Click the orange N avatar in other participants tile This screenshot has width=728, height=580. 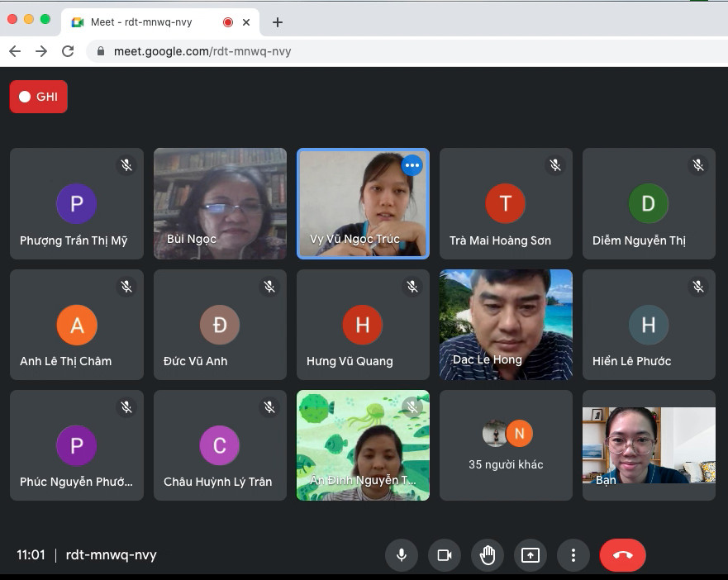520,433
